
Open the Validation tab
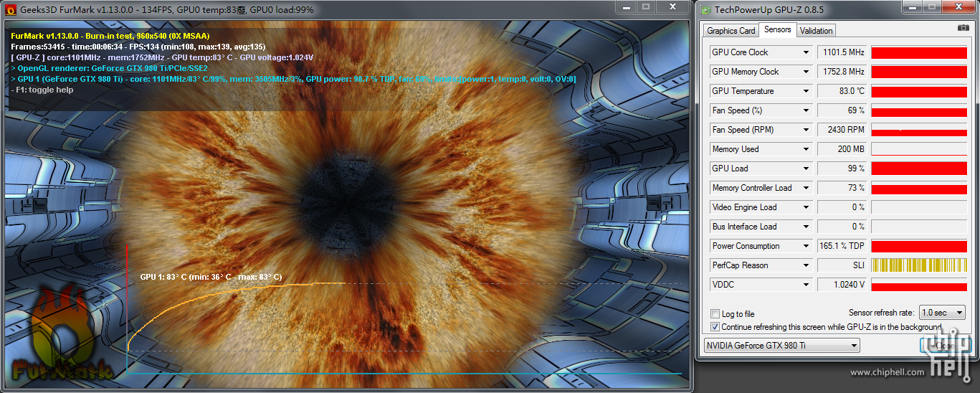pos(816,30)
